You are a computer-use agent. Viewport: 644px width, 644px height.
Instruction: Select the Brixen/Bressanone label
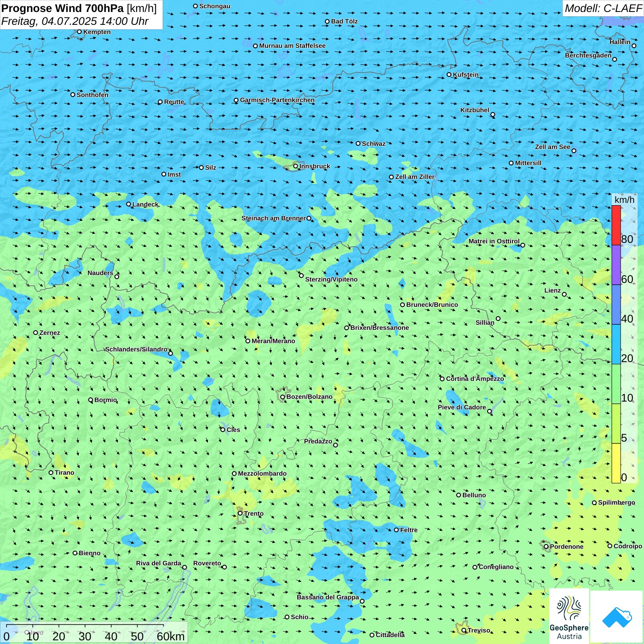click(379, 328)
